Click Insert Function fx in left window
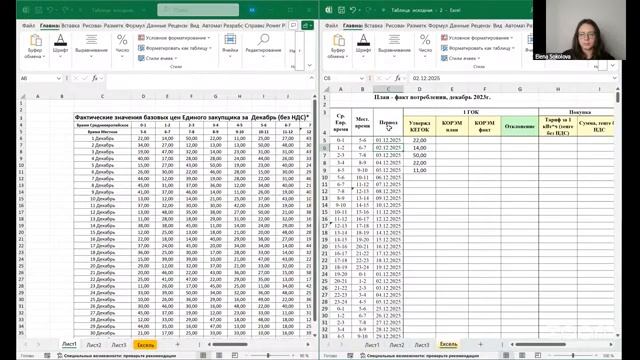 pyautogui.click(x=95, y=78)
